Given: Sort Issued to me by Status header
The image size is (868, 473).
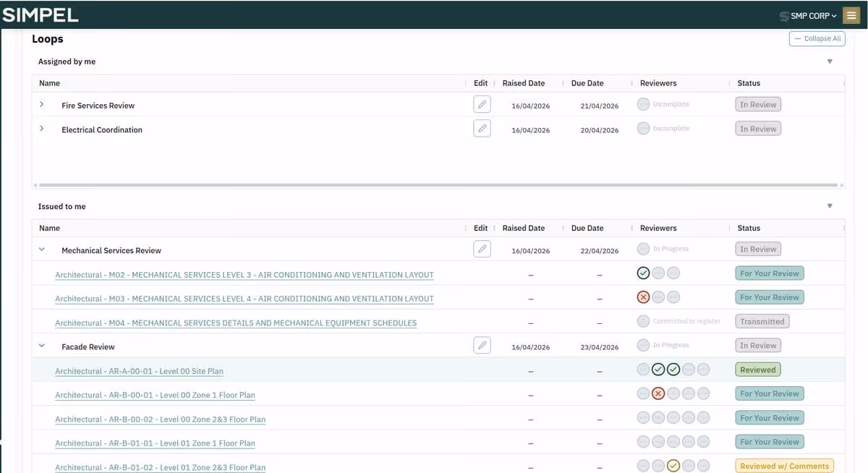Looking at the screenshot, I should coord(749,228).
